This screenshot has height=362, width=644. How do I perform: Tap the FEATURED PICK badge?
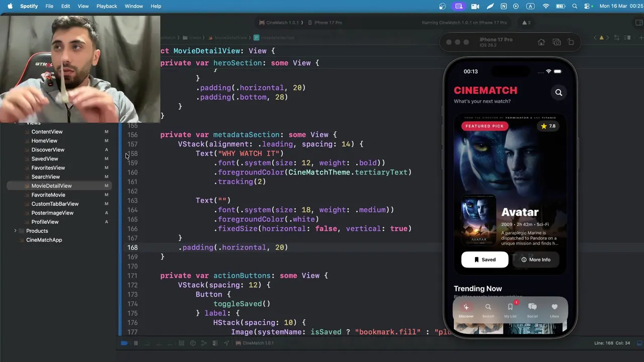point(485,126)
